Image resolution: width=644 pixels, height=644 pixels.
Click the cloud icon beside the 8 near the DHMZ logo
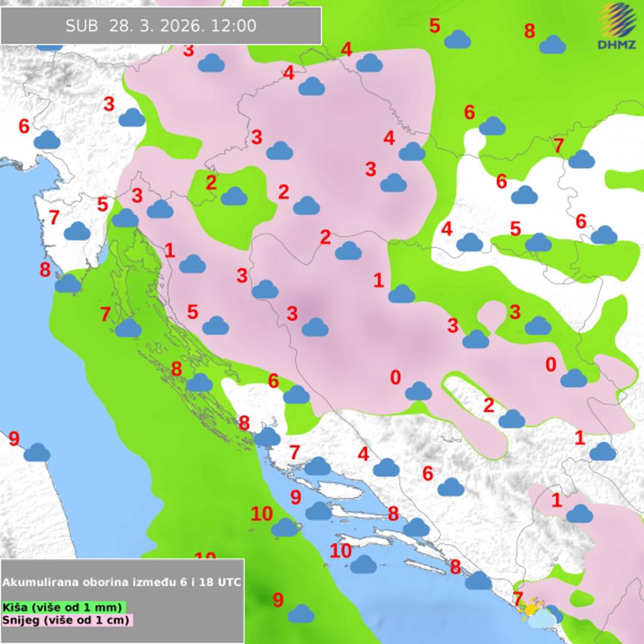click(552, 45)
